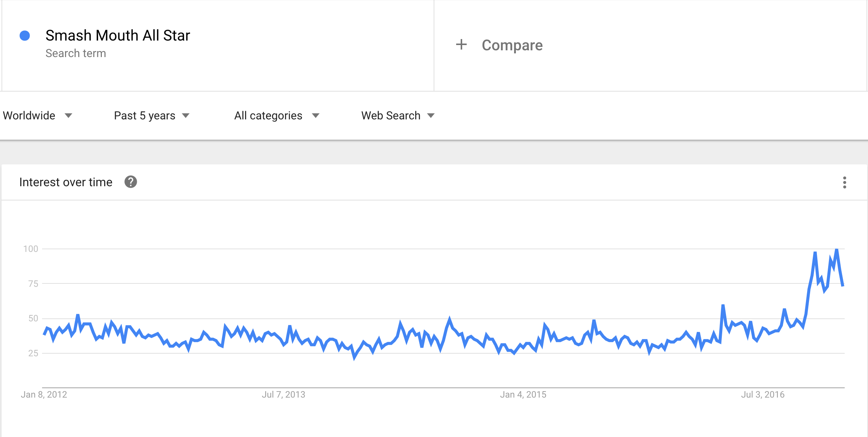Click the Compare text to add a term
Screen dimensions: 868x437
512,45
